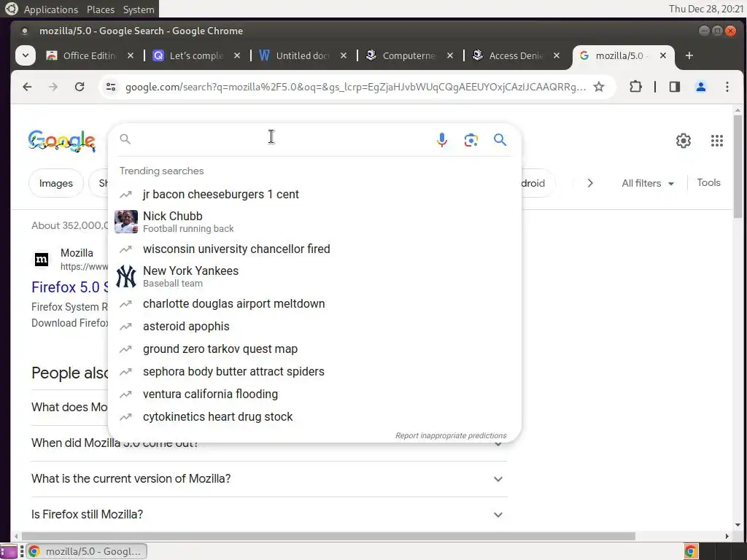Viewport: 747px width, 560px height.
Task: Click the vertical page scrollbar thumb
Action: [738, 167]
